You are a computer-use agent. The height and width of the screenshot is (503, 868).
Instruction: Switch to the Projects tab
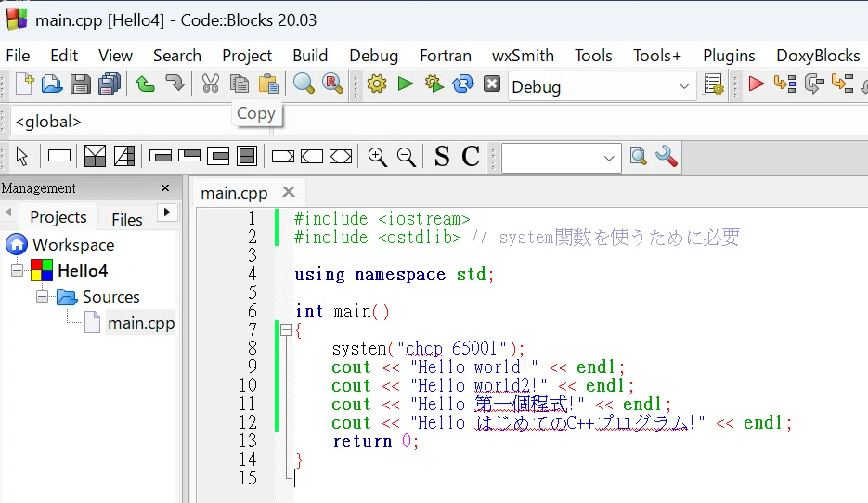pyautogui.click(x=58, y=217)
